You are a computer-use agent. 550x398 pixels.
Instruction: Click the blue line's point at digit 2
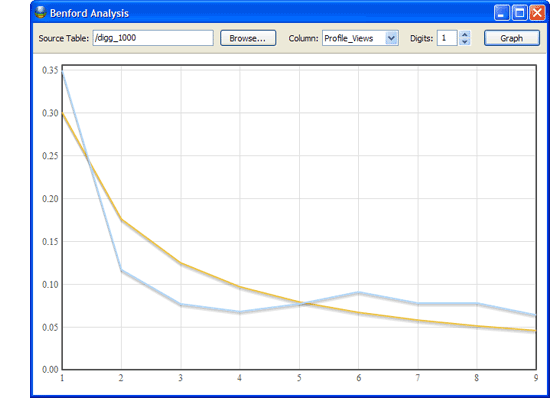tap(121, 270)
